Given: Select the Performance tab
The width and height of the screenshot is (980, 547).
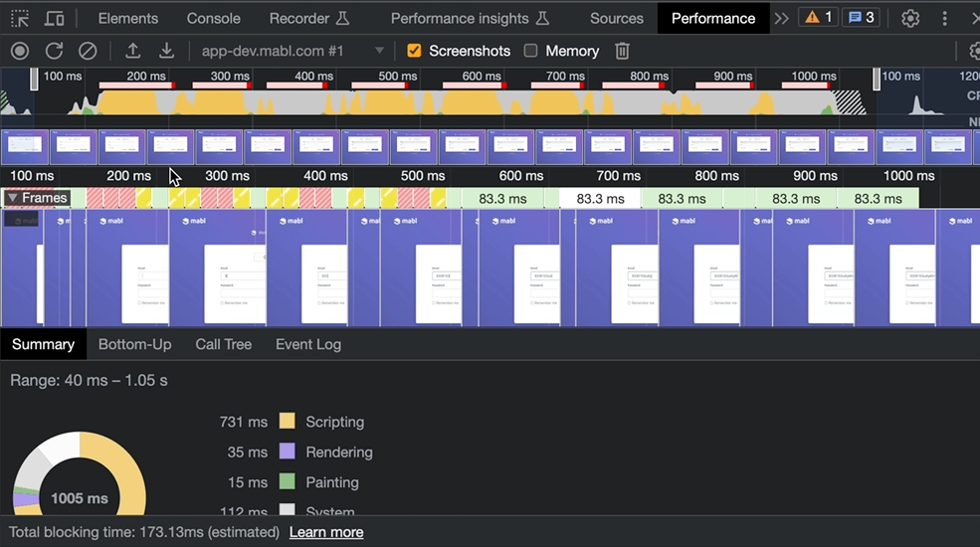Looking at the screenshot, I should pos(713,19).
